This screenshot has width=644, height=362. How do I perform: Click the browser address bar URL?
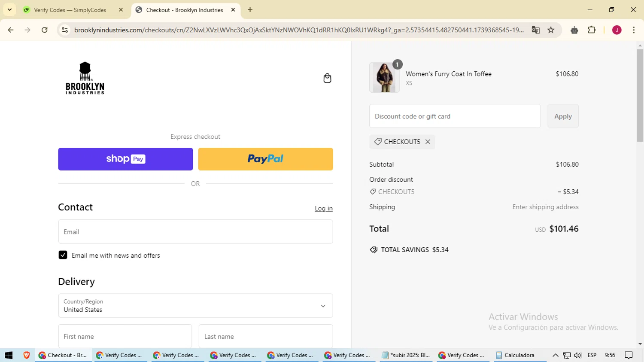point(299,30)
